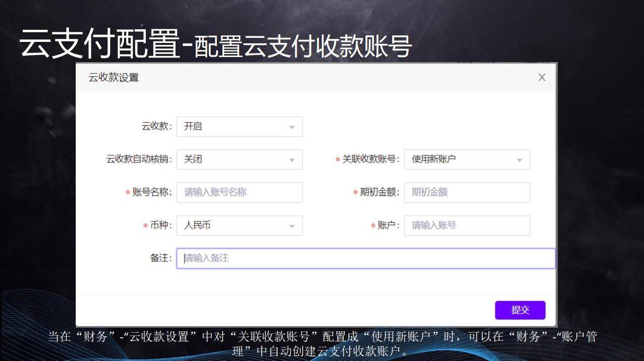The image size is (644, 361).
Task: Focus the 期初金额 input field
Action: (x=467, y=192)
